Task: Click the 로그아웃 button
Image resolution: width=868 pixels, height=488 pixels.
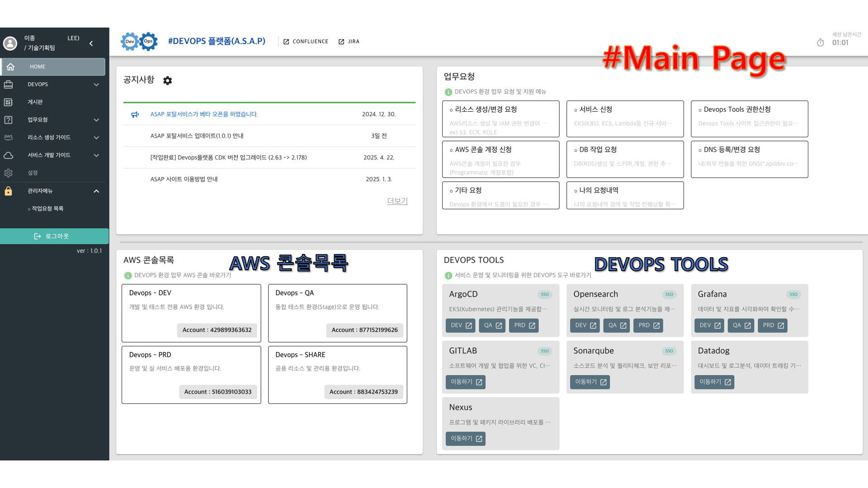Action: [x=54, y=236]
